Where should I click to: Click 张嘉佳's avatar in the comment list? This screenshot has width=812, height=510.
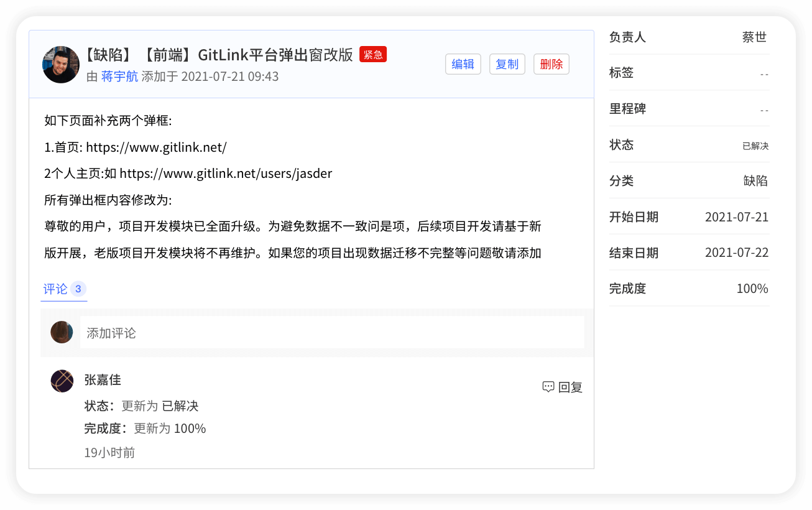coord(62,381)
